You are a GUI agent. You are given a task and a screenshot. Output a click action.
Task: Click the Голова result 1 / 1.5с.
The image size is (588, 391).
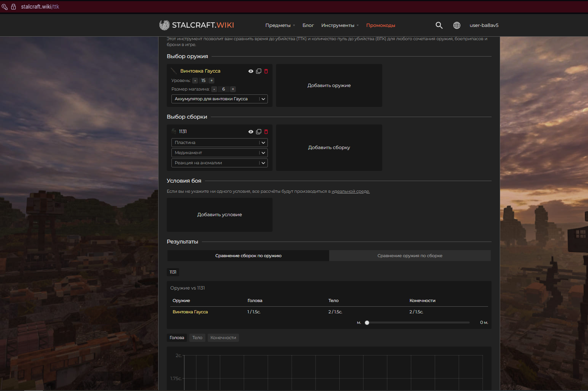[x=254, y=312]
